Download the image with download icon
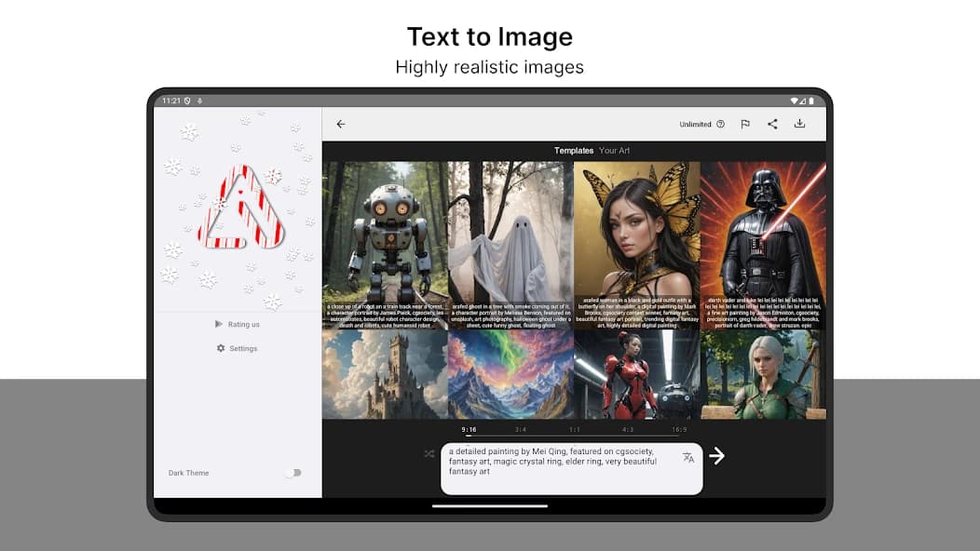 pyautogui.click(x=799, y=124)
